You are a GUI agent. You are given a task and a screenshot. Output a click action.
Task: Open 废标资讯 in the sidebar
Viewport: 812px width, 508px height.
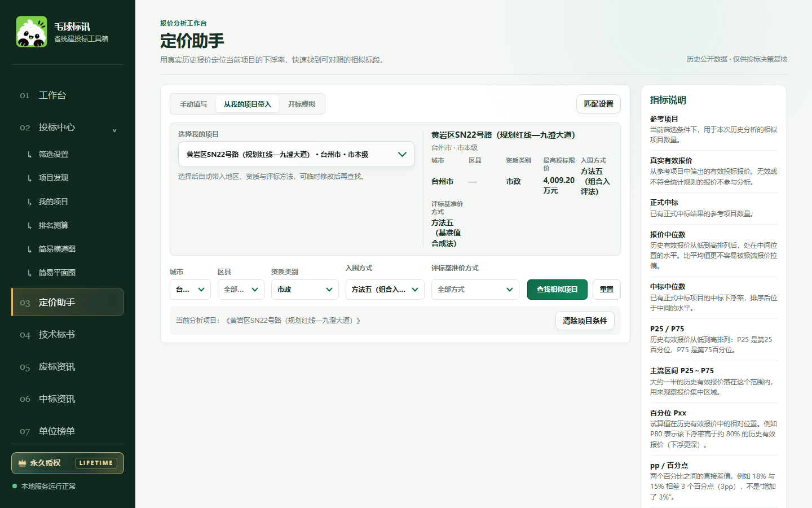pyautogui.click(x=68, y=367)
